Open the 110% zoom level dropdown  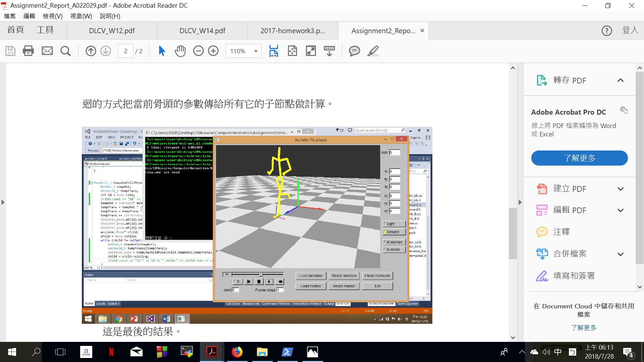256,51
